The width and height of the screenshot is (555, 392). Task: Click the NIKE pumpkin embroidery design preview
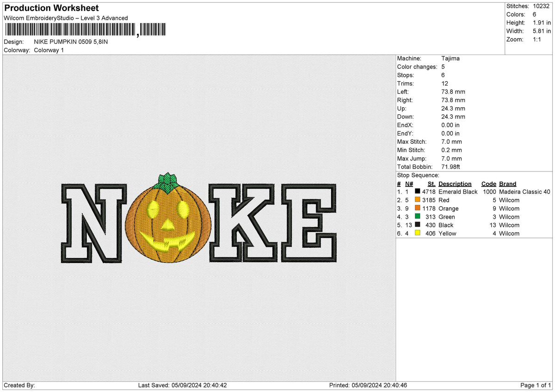[x=199, y=219]
